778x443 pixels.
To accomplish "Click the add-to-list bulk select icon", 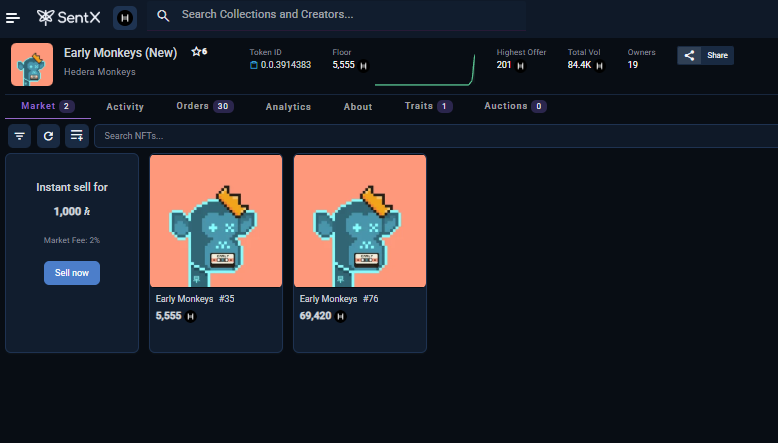I will (77, 136).
